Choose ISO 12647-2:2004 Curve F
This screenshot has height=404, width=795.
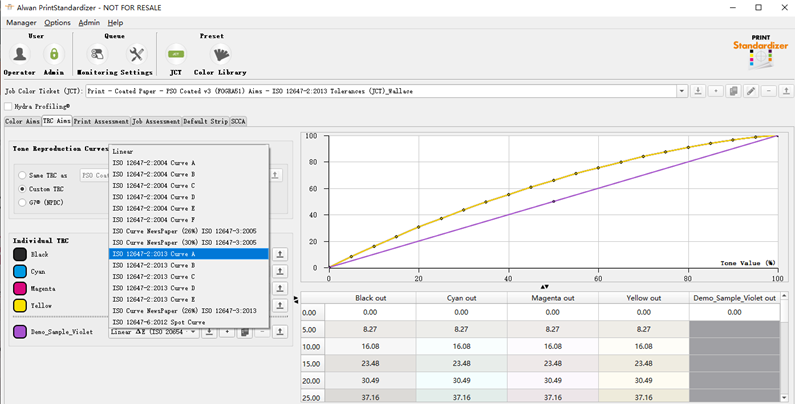click(189, 219)
